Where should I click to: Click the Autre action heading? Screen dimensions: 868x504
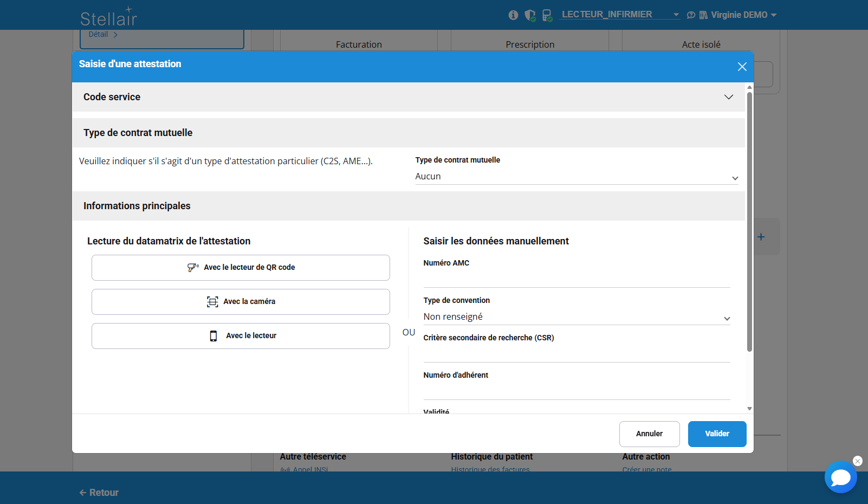point(646,457)
